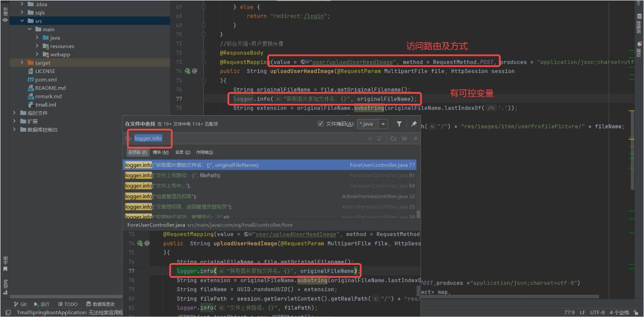
Task: Click the UTF-8 encoding indicator
Action: [x=597, y=312]
